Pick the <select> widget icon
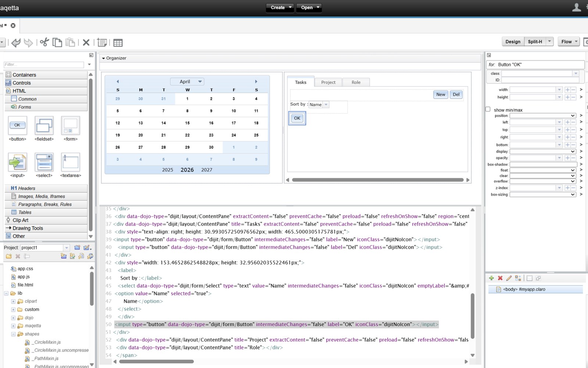The width and height of the screenshot is (588, 368). pyautogui.click(x=44, y=162)
